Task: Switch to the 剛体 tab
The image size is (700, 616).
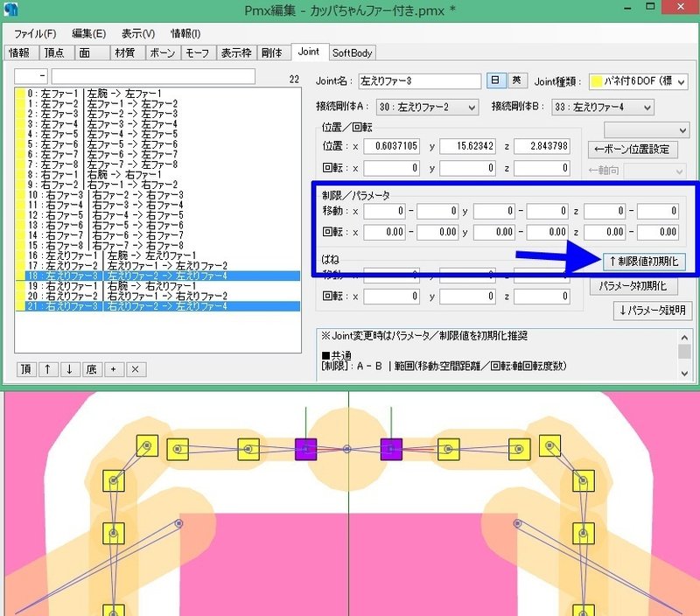Action: (x=272, y=52)
